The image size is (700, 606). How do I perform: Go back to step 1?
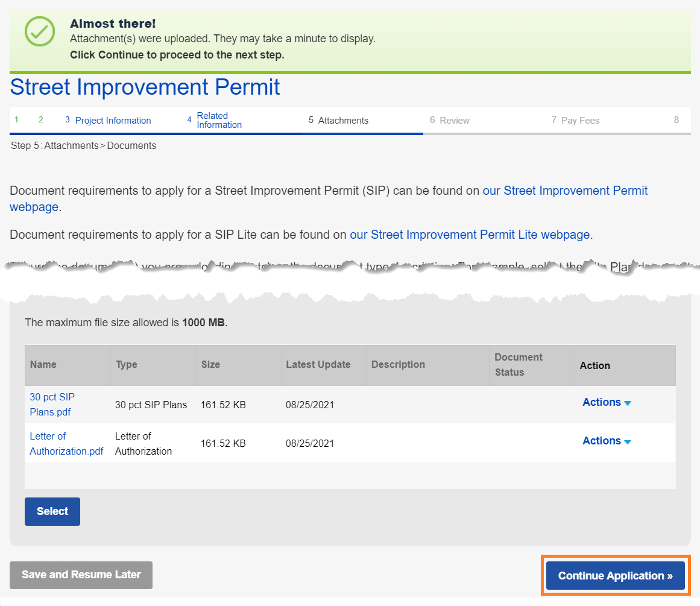(16, 120)
